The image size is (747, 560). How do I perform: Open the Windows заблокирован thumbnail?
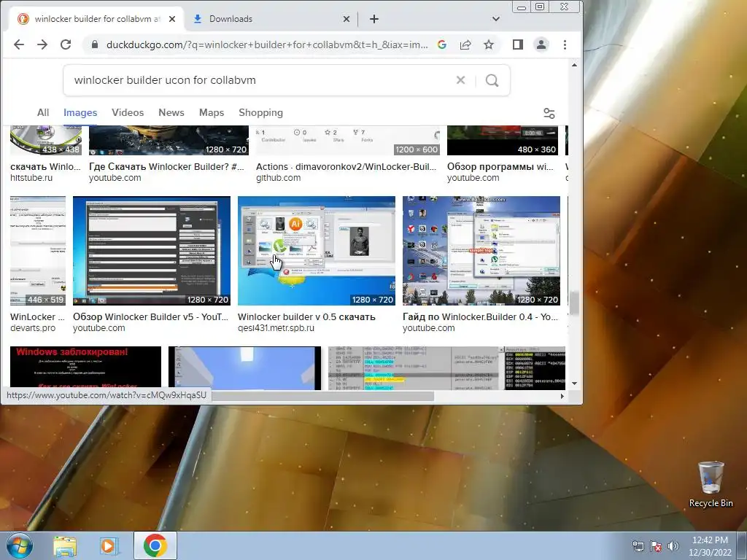pos(86,368)
